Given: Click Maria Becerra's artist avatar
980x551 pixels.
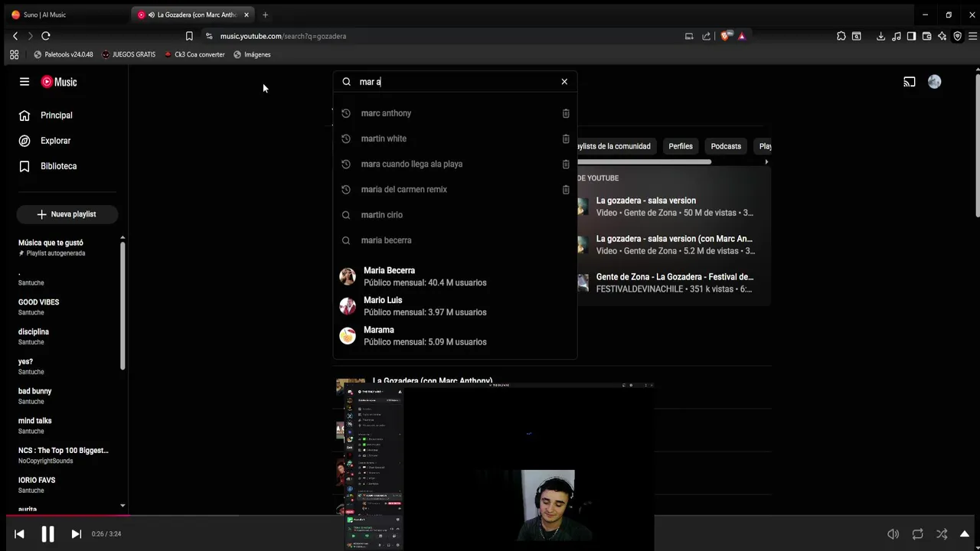Looking at the screenshot, I should [348, 276].
